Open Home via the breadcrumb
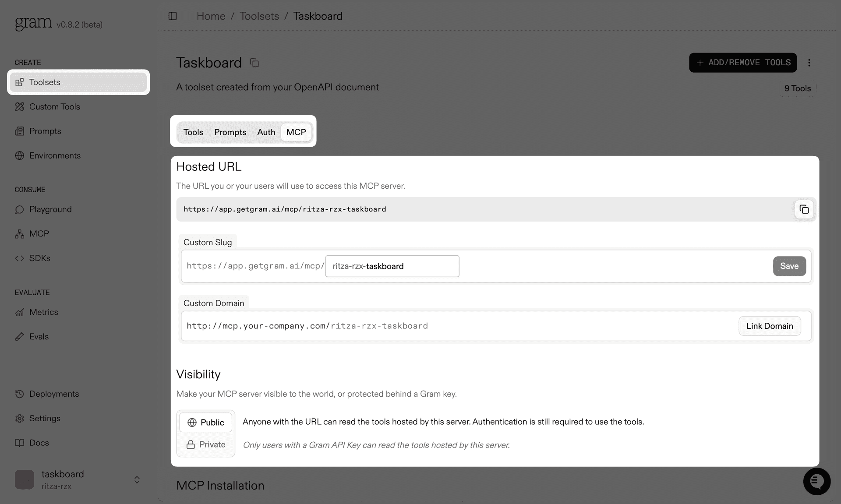The image size is (841, 504). coord(211,16)
